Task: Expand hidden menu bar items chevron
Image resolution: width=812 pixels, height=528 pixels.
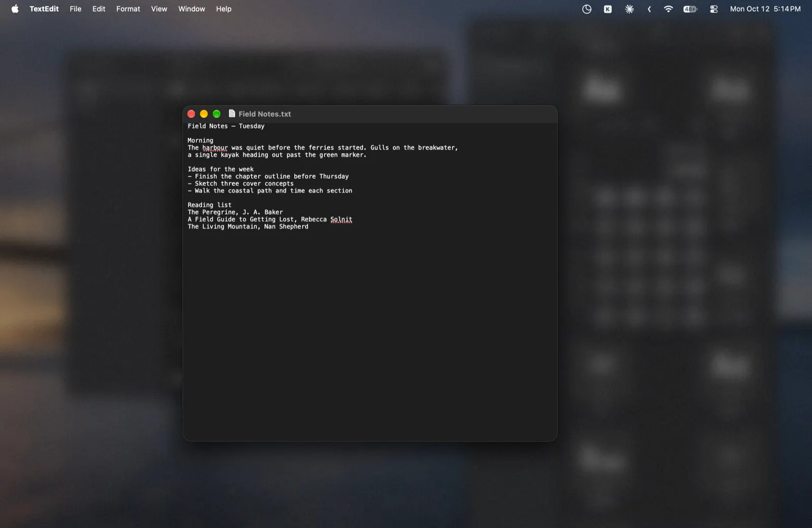Action: click(x=649, y=9)
